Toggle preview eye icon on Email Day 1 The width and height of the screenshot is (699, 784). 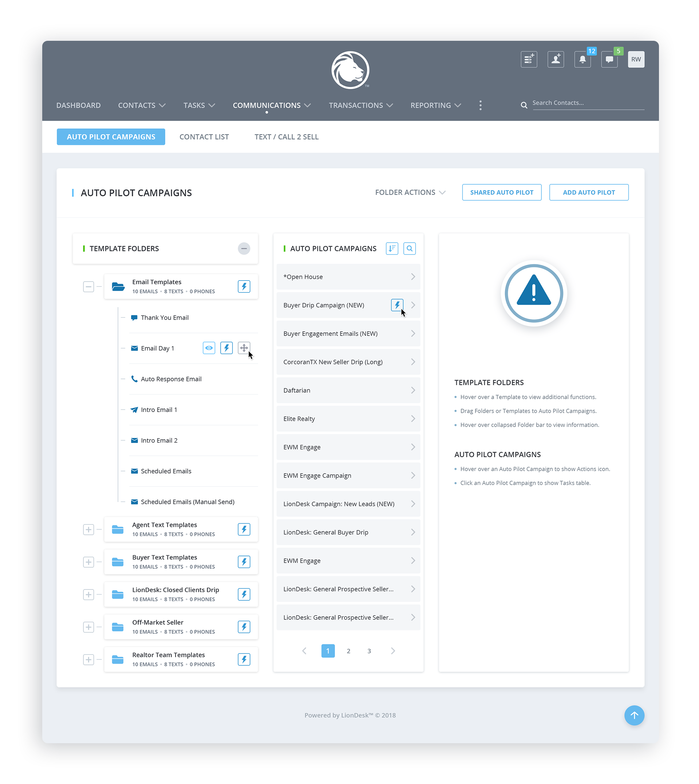tap(209, 348)
